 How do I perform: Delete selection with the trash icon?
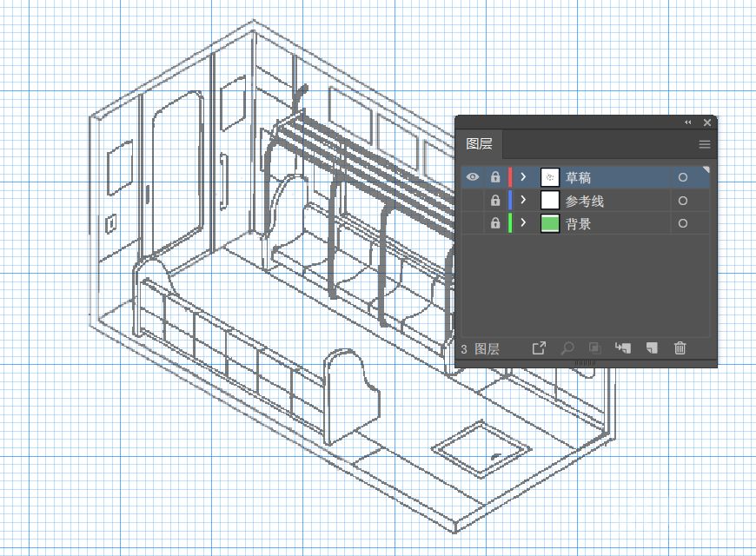point(680,347)
